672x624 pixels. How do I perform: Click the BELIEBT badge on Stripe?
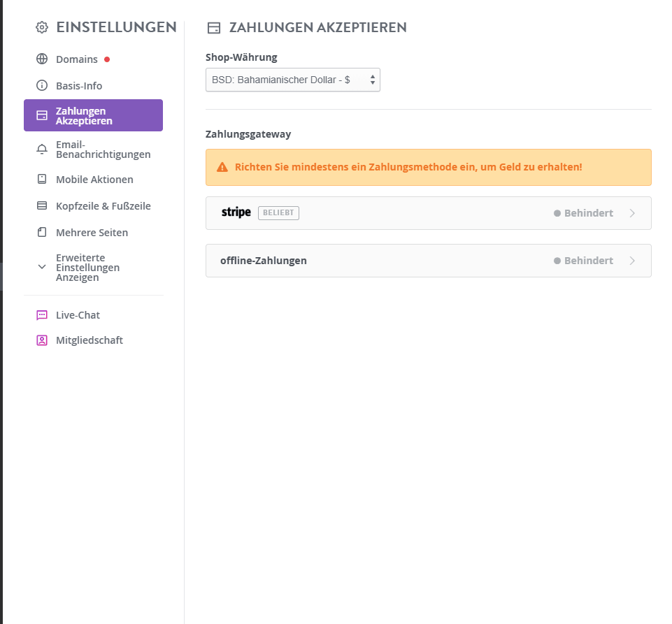[x=278, y=213]
